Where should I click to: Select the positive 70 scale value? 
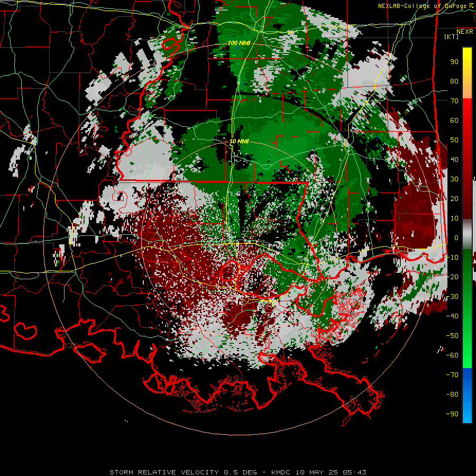coord(454,101)
